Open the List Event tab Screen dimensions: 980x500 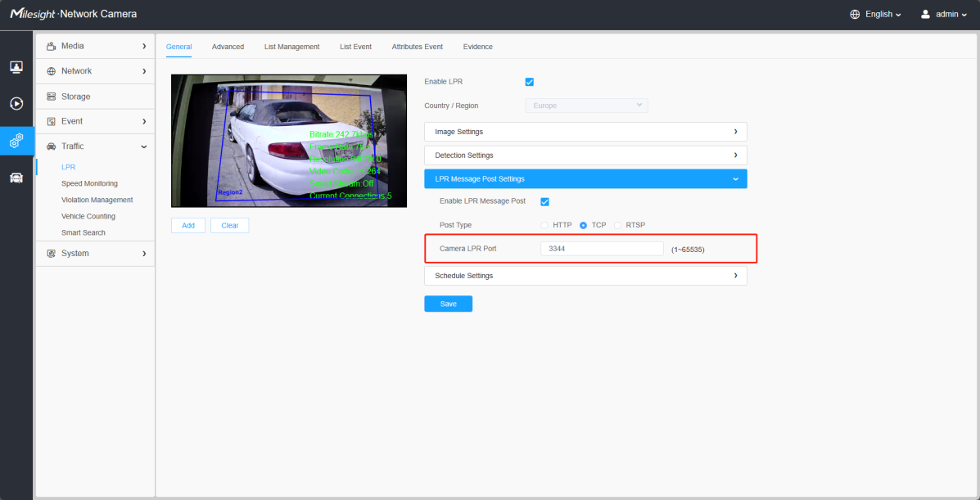pyautogui.click(x=355, y=47)
